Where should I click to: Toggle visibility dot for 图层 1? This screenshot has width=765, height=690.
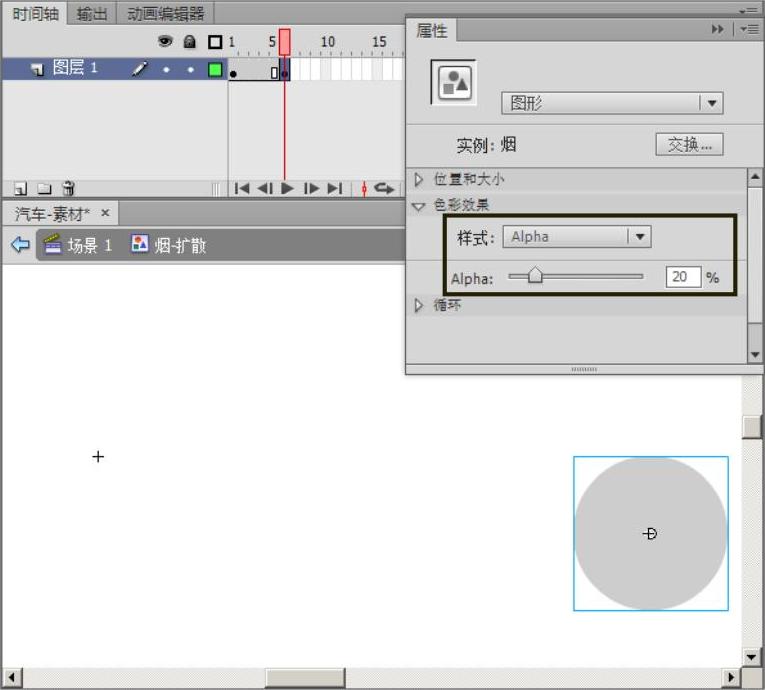coord(166,70)
